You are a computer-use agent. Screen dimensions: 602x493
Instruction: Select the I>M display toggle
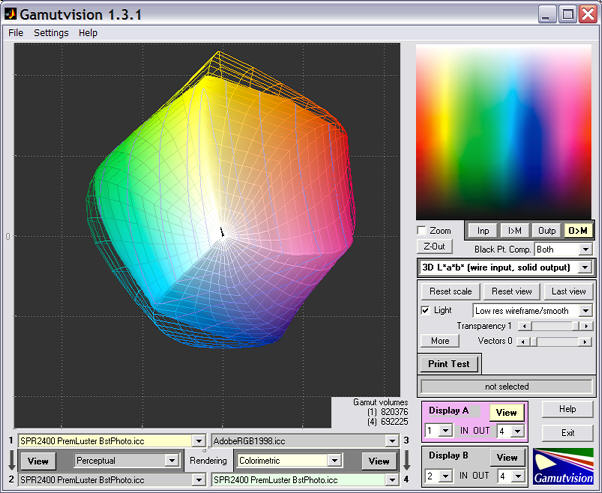click(x=515, y=230)
